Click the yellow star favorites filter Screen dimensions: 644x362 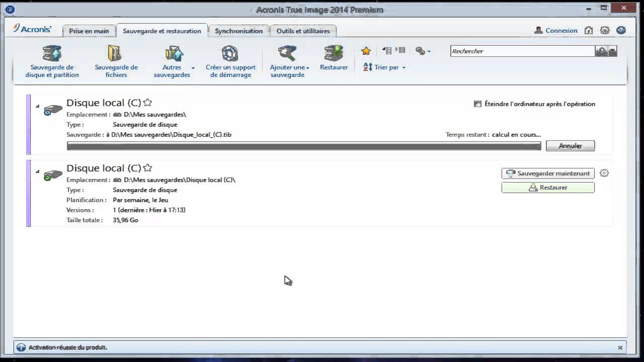pyautogui.click(x=366, y=51)
